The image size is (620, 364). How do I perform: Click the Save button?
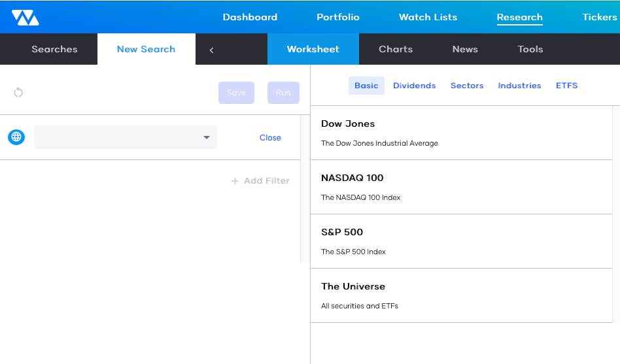237,93
